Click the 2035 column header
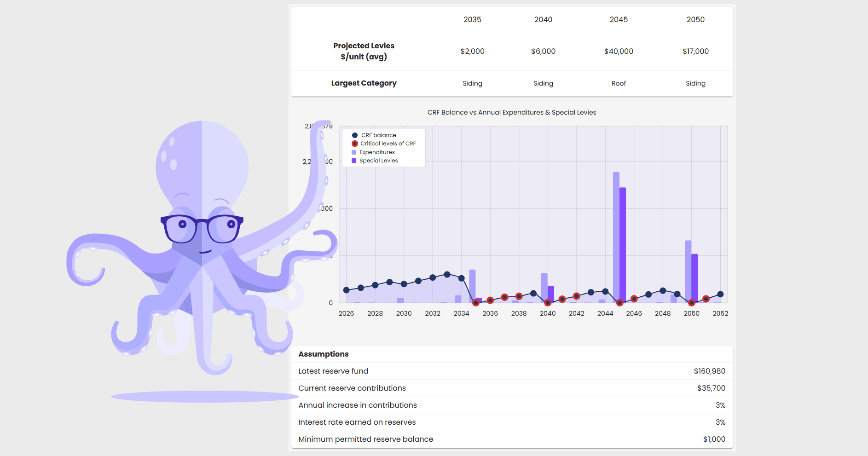Viewport: 868px width, 456px height. 472,19
